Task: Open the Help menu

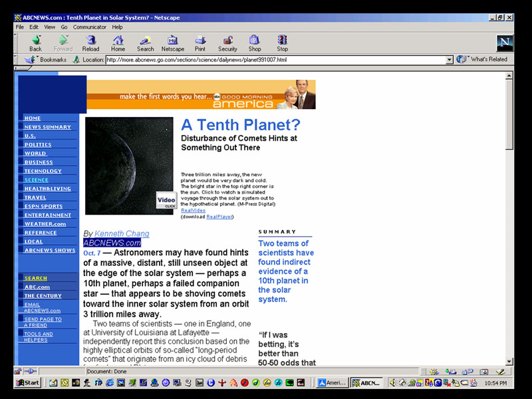Action: coord(118,27)
